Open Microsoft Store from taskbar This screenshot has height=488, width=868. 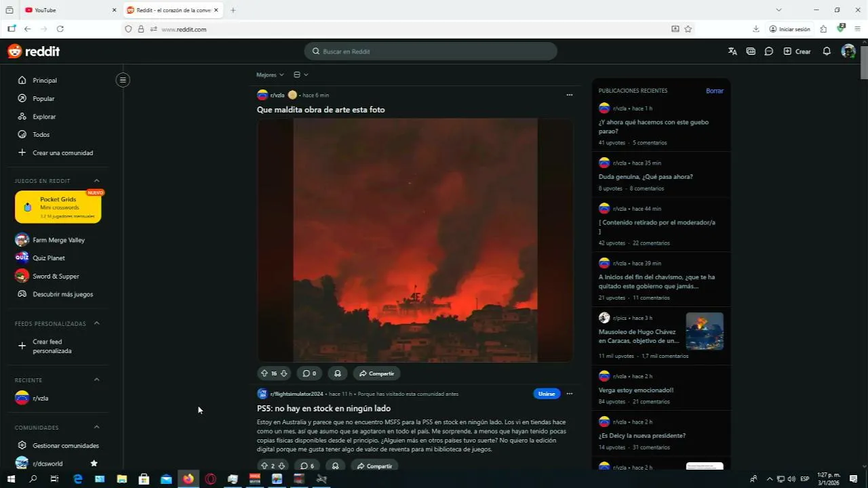144,479
